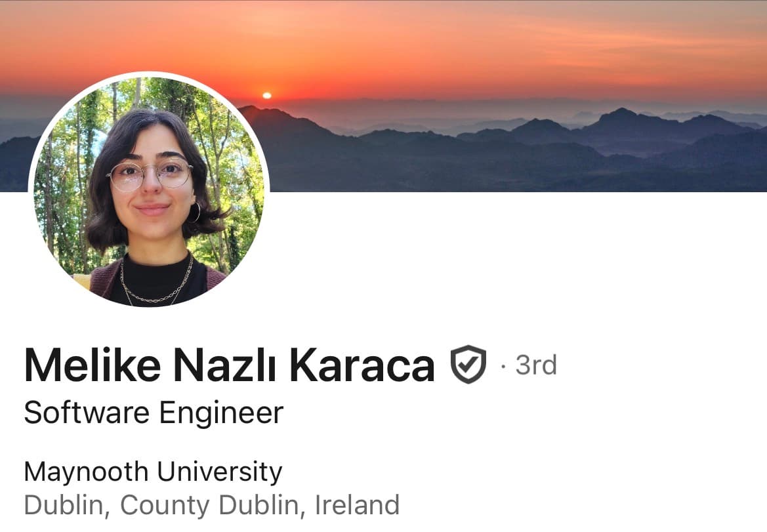Image resolution: width=767 pixels, height=532 pixels.
Task: View the sunset cover banner image
Action: [x=383, y=96]
